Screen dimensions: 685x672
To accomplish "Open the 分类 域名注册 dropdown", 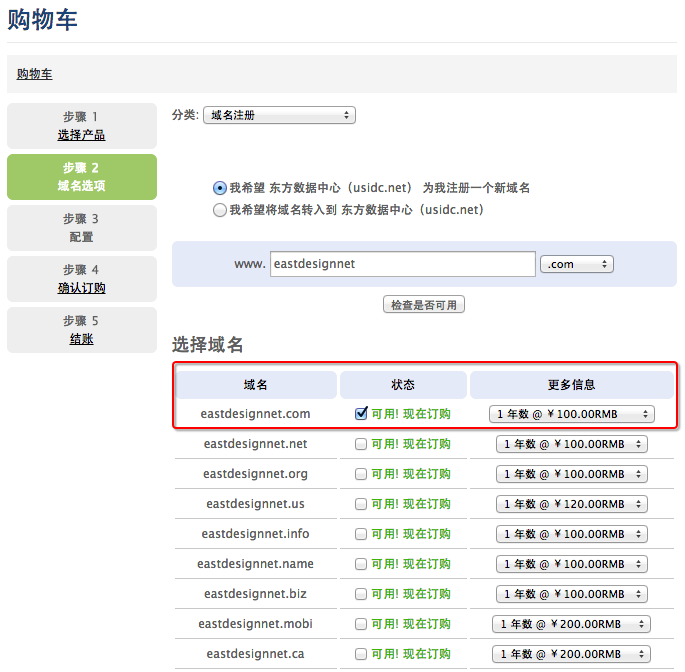I will tap(279, 115).
